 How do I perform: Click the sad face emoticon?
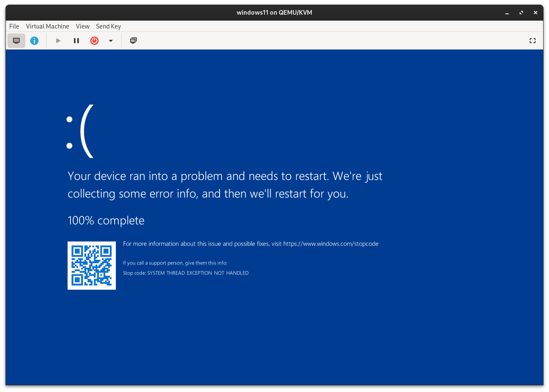click(80, 131)
